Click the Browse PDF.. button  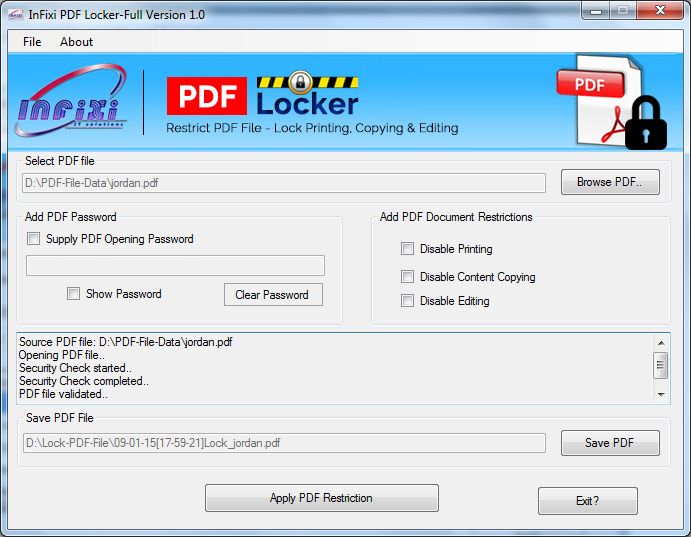(x=610, y=182)
